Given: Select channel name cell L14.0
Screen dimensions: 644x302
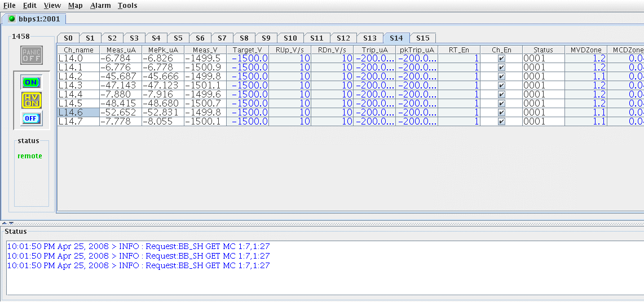Looking at the screenshot, I should (78, 59).
